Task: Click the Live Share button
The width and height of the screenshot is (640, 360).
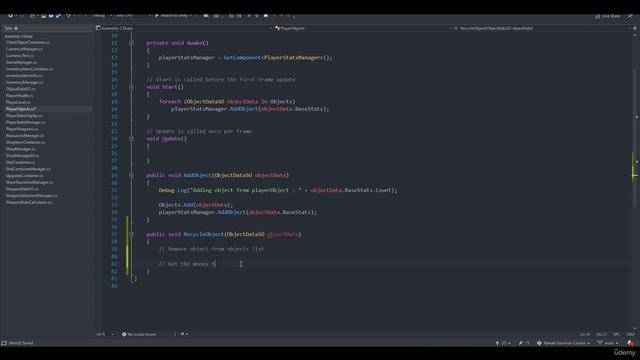Action: (x=607, y=16)
